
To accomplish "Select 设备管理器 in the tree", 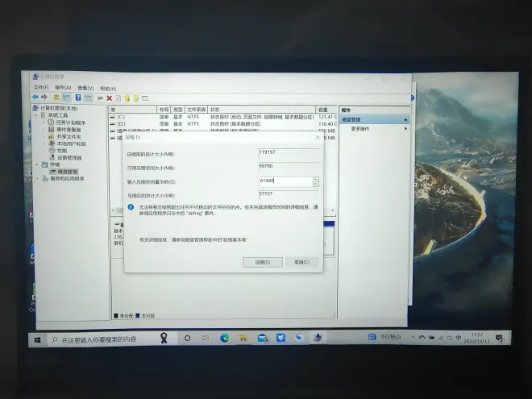I will click(x=69, y=158).
